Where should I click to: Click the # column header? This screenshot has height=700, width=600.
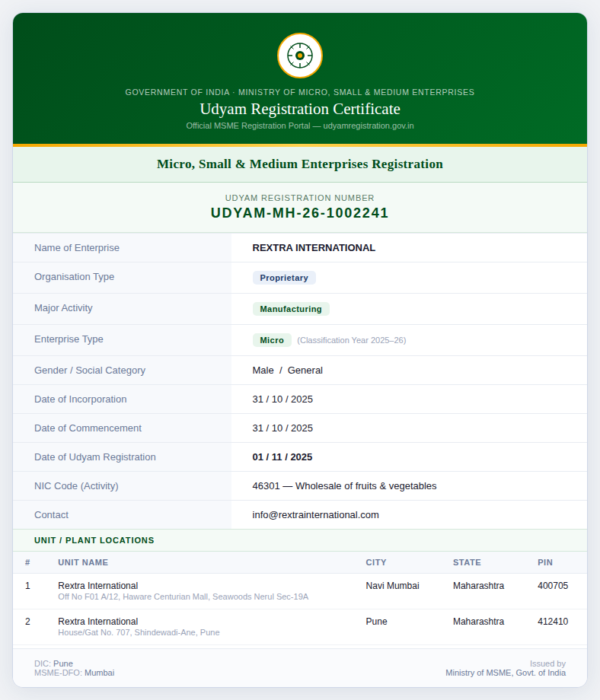tap(27, 562)
